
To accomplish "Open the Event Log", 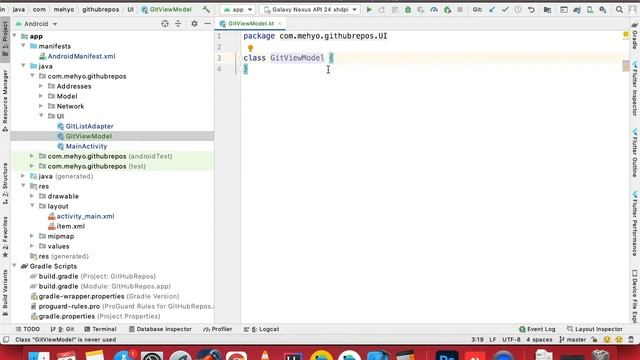I will (537, 329).
